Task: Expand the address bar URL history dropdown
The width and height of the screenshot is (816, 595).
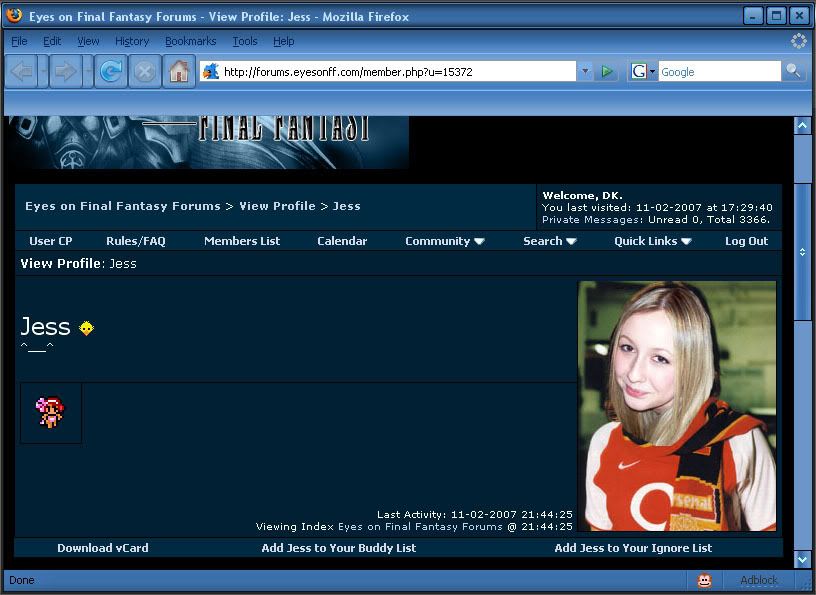Action: coord(585,71)
